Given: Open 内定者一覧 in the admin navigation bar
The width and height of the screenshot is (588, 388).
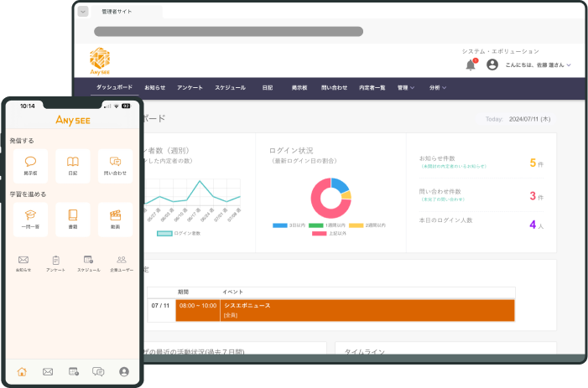Looking at the screenshot, I should click(372, 88).
